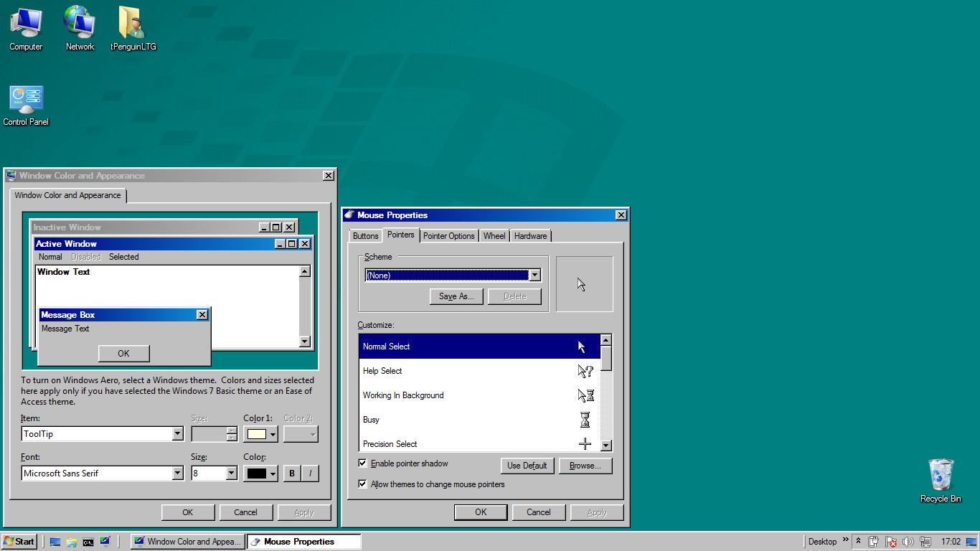Click the power plug tray icon
980x551 pixels.
tap(874, 542)
